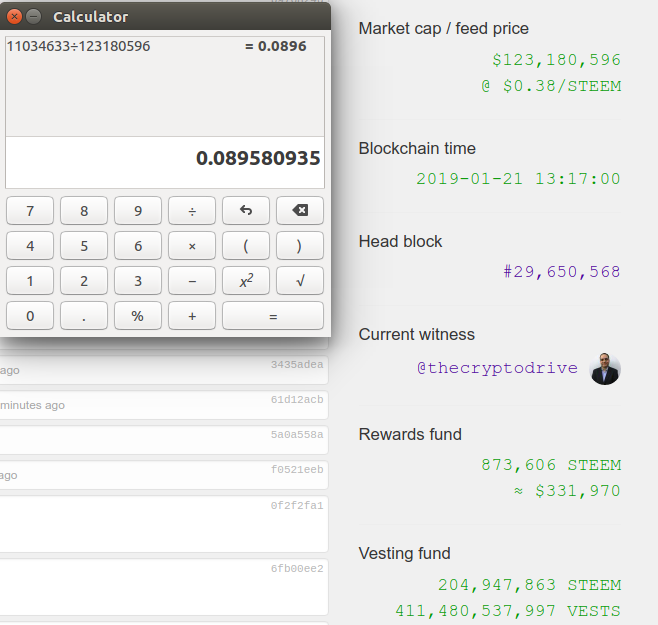Click digit 6 on the calculator

138,246
